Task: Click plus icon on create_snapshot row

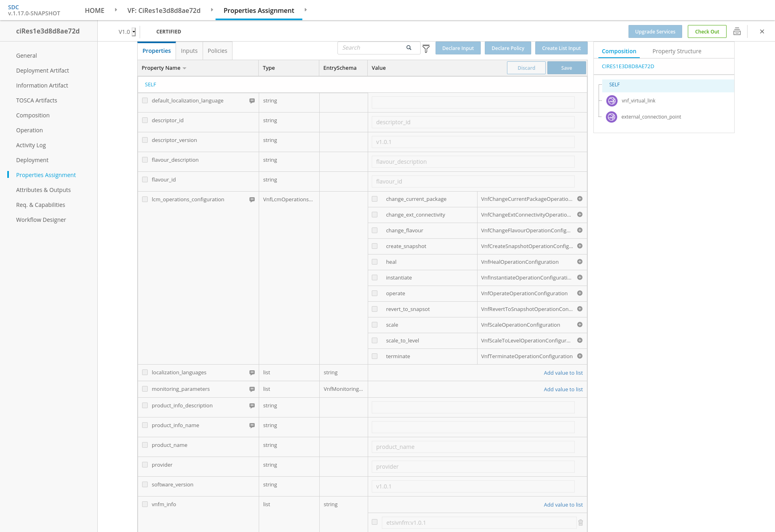Action: pyautogui.click(x=580, y=246)
